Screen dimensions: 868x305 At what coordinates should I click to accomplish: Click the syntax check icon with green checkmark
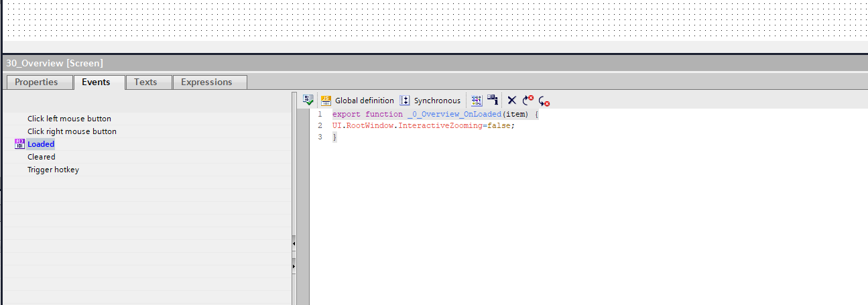point(308,101)
